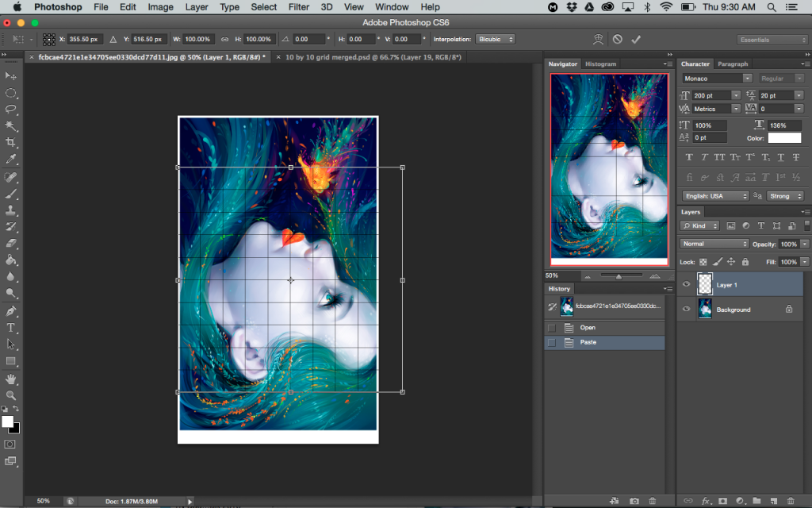Select the Paste history state

[604, 343]
